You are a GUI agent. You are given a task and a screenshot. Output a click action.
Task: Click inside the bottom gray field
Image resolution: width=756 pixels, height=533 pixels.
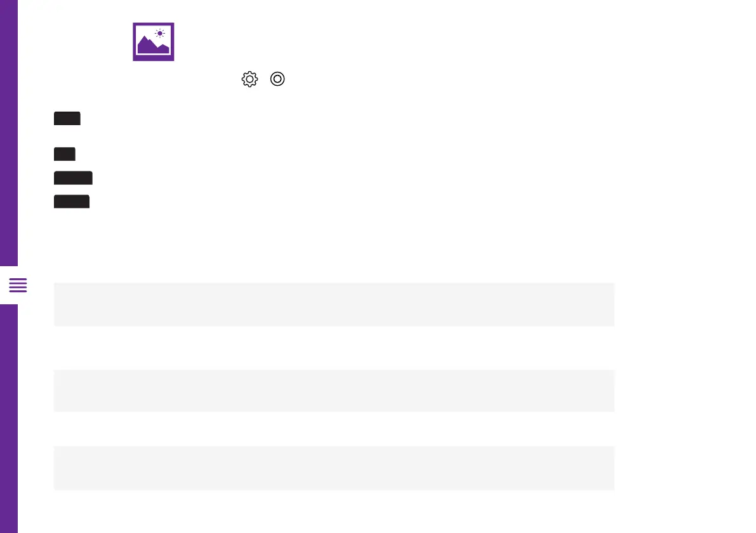click(334, 468)
